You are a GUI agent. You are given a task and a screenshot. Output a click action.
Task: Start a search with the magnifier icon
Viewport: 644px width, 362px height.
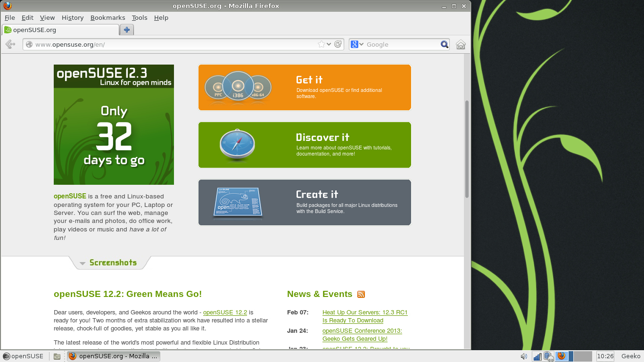point(444,44)
